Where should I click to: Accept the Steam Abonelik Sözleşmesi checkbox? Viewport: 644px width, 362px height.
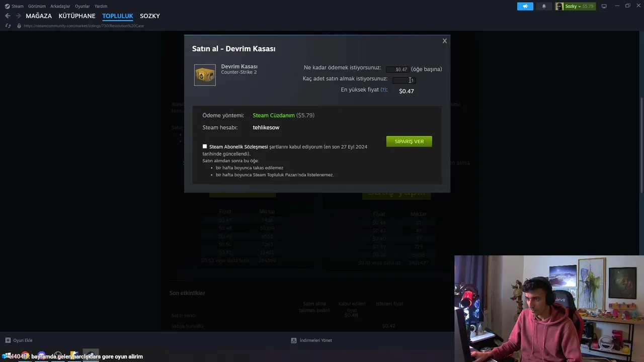pos(205,146)
